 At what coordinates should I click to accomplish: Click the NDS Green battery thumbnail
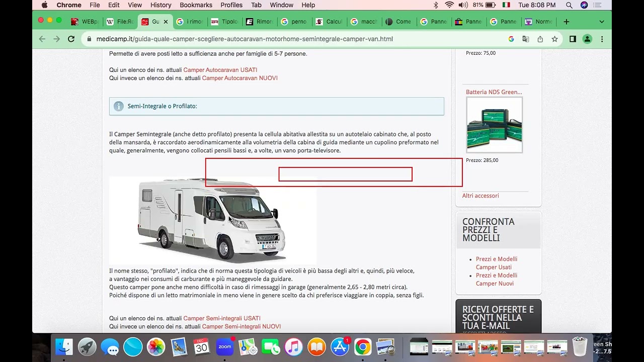coord(495,125)
